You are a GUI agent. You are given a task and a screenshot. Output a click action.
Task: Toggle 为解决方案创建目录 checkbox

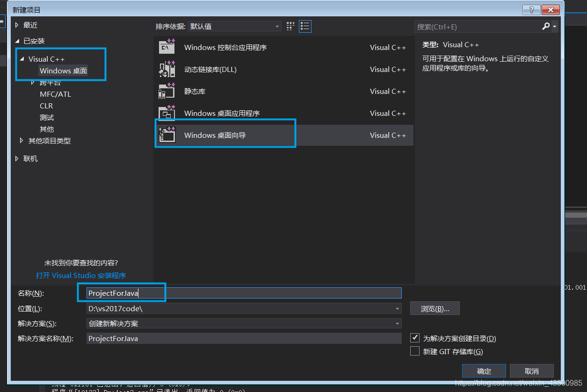tap(414, 338)
